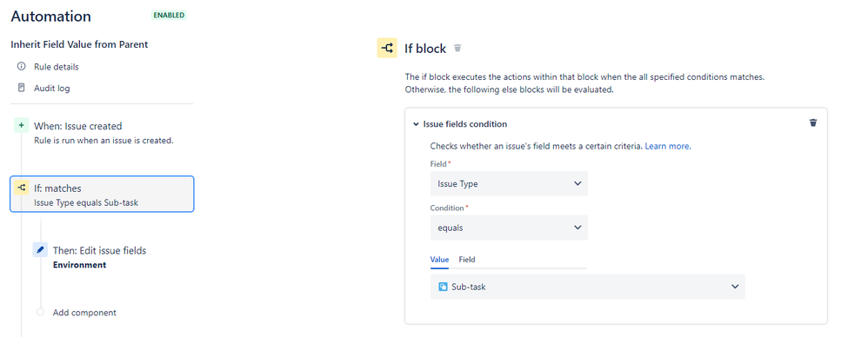868x337 pixels.
Task: Click the yellow If branch icon in the rule list
Action: coord(21,188)
